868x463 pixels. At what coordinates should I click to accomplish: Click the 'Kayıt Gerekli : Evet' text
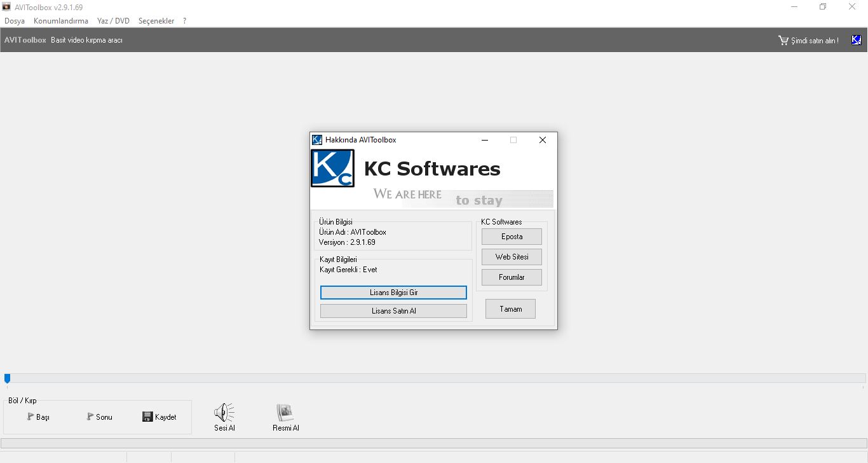348,270
